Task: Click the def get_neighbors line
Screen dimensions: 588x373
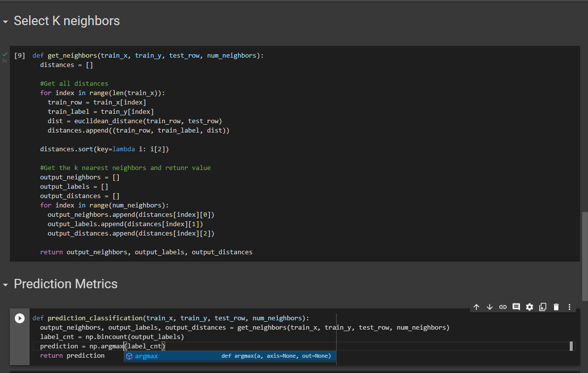Action: click(x=148, y=56)
